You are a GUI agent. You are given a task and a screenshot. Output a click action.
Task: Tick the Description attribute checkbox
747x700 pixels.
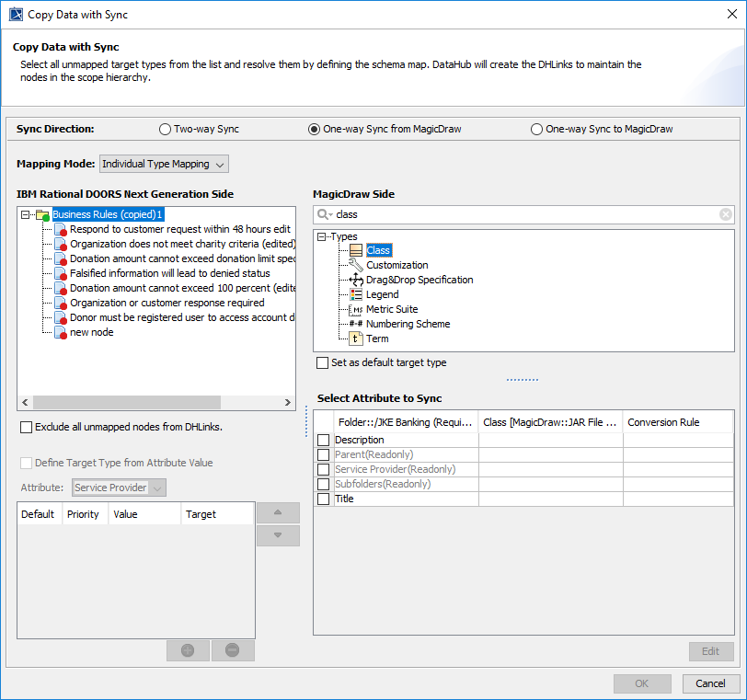click(323, 441)
